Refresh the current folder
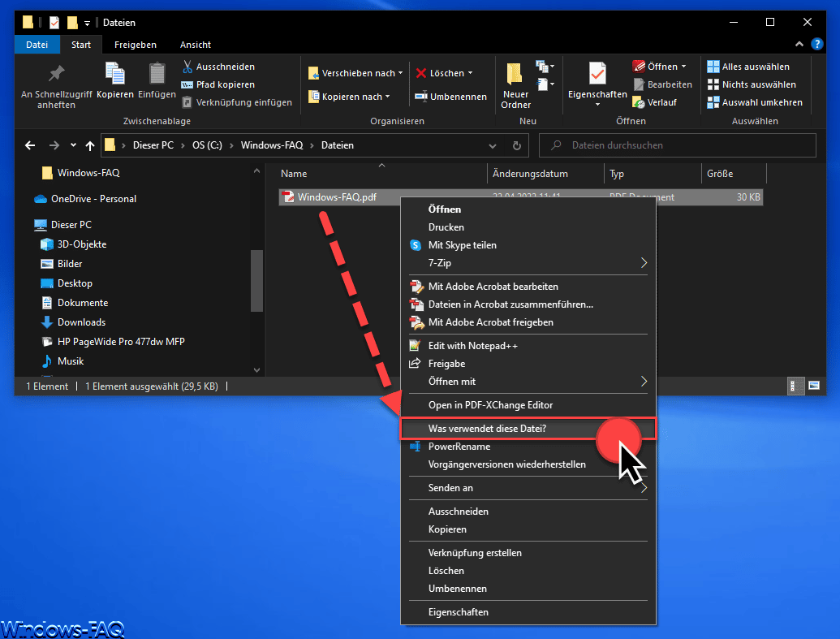The width and height of the screenshot is (840, 639). tap(516, 146)
